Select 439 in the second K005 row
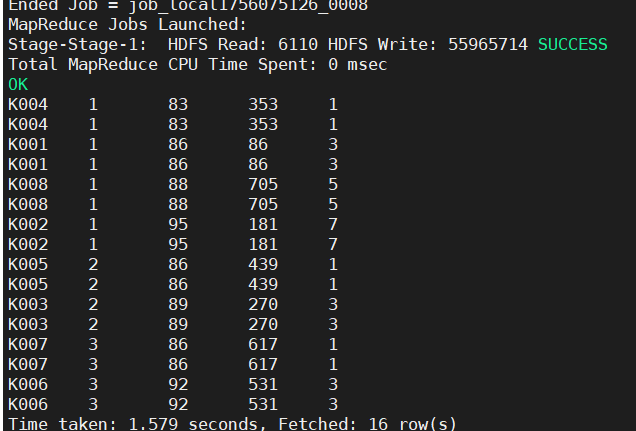Viewport: 636px width, 431px height. pos(263,284)
